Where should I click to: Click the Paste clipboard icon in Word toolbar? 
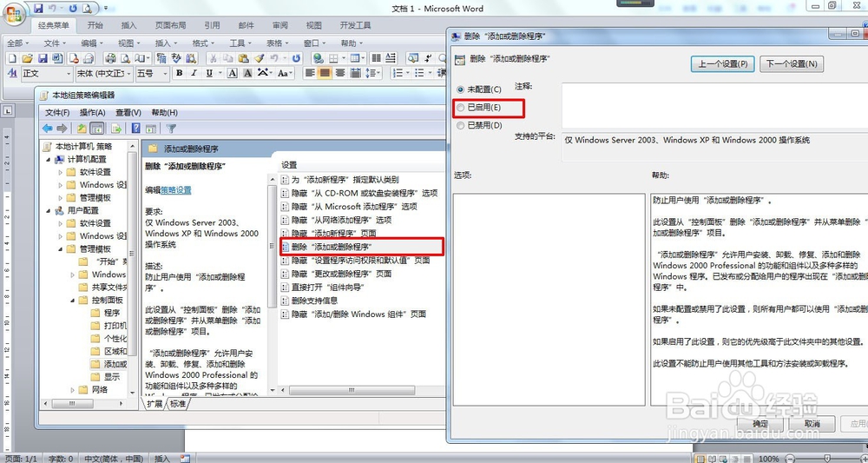click(x=244, y=58)
